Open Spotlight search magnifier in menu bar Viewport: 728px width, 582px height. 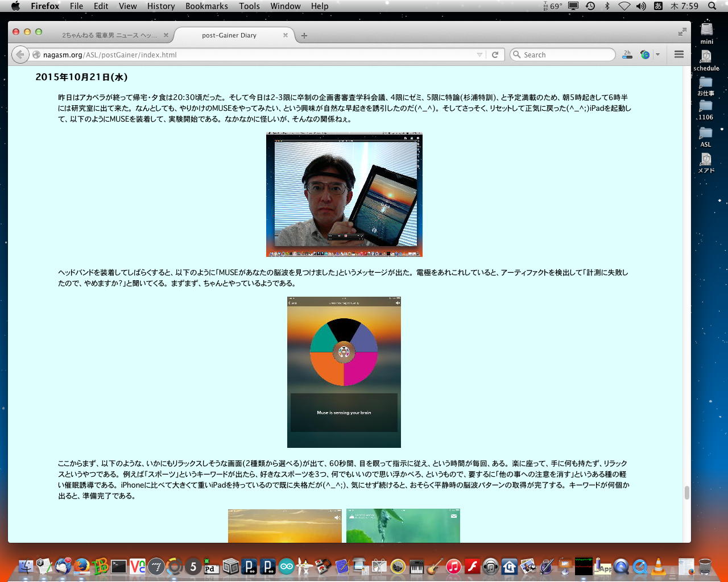pos(712,6)
